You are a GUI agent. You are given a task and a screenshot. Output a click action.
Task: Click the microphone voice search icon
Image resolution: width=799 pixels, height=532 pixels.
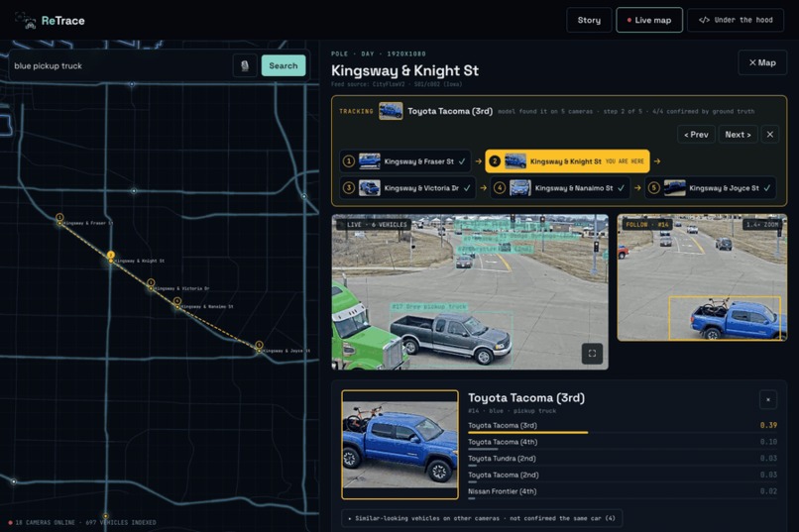(245, 65)
